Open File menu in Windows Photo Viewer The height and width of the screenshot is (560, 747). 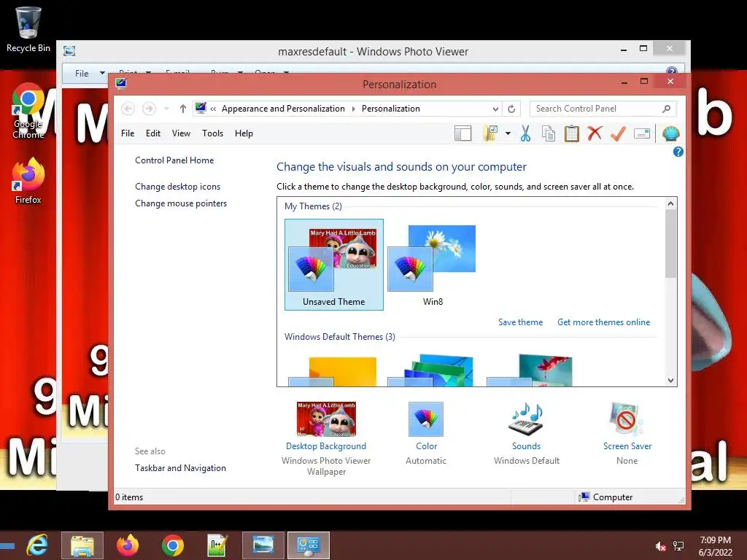(x=82, y=74)
